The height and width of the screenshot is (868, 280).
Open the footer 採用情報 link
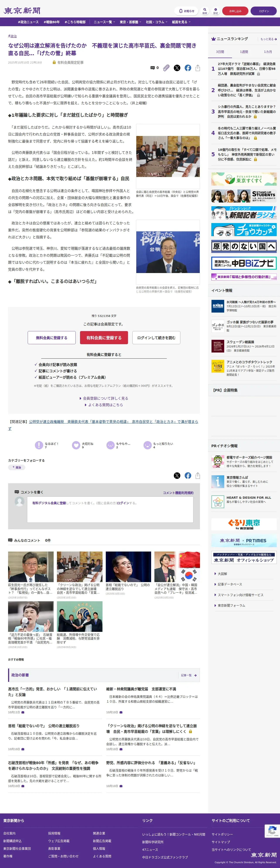[x=54, y=833]
